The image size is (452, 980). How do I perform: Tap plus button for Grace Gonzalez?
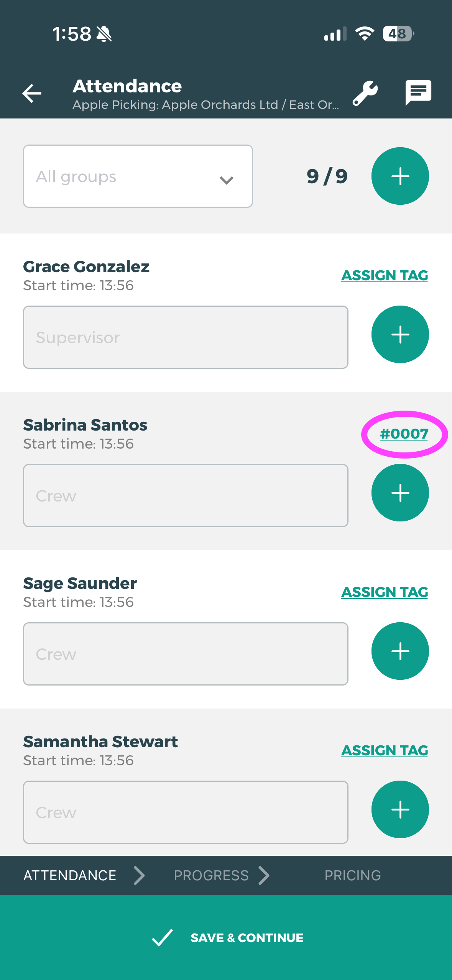pos(400,334)
